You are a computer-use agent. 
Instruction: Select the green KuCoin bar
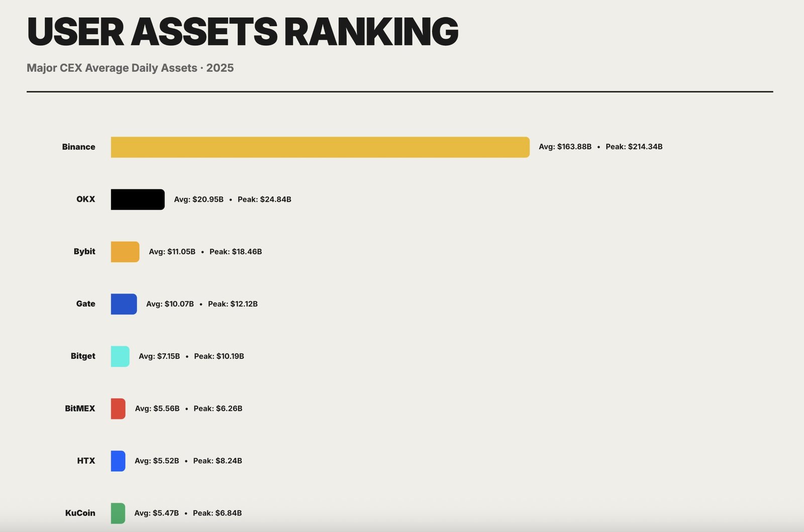coord(118,513)
